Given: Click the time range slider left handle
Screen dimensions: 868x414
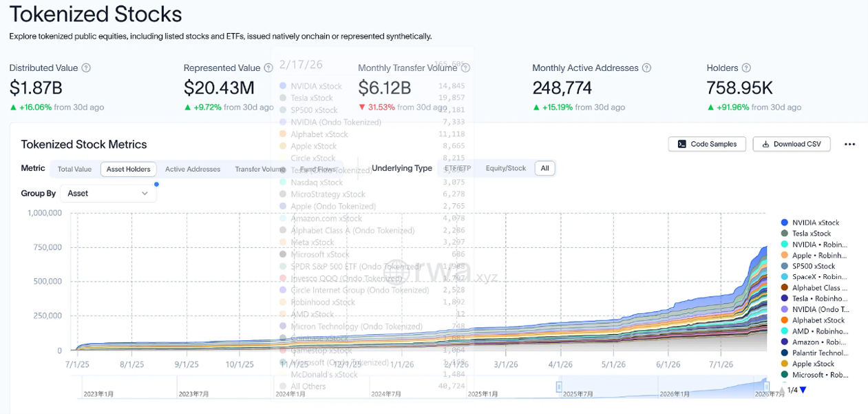Looking at the screenshot, I should coord(559,386).
